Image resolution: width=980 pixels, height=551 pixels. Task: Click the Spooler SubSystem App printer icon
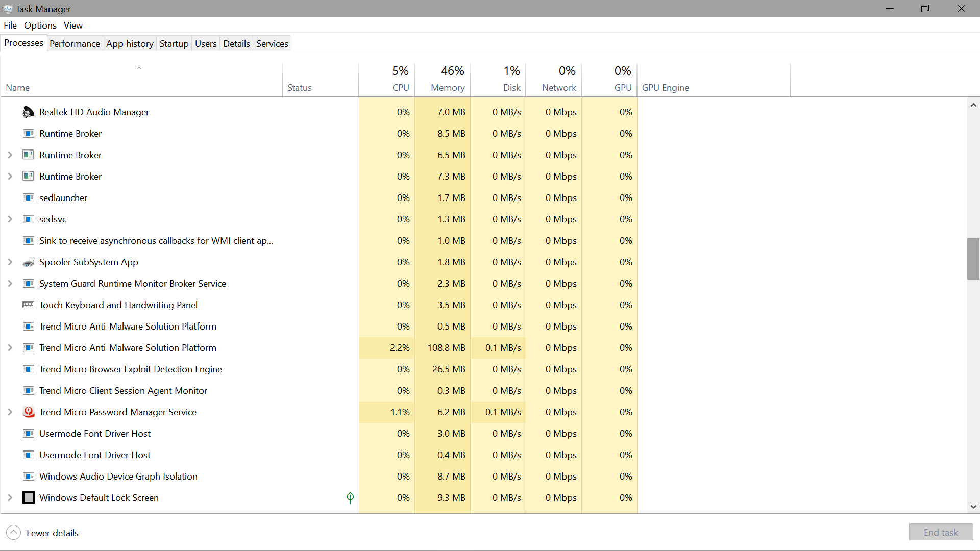click(x=29, y=262)
